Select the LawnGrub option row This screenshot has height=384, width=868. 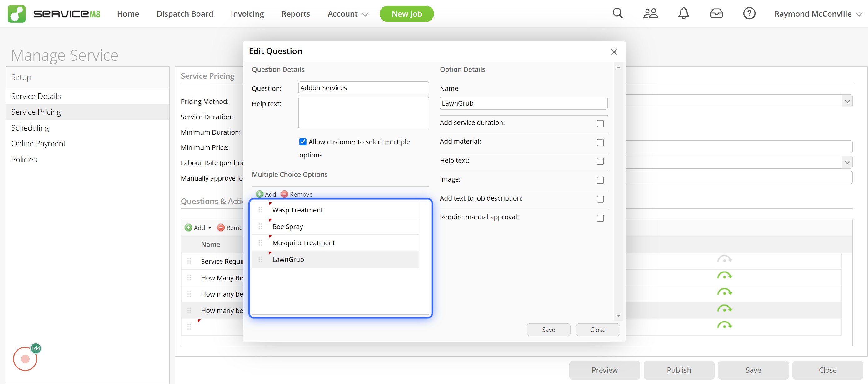335,259
